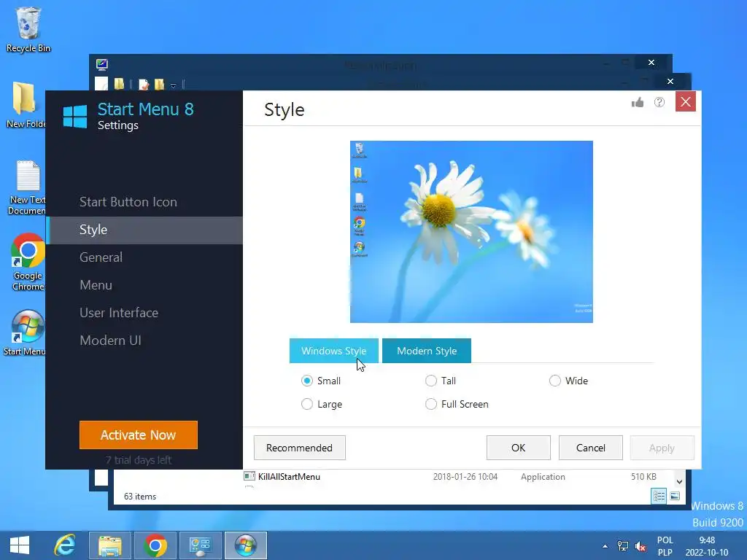Open the Windows Start button on taskbar
The width and height of the screenshot is (747, 560).
tap(20, 545)
